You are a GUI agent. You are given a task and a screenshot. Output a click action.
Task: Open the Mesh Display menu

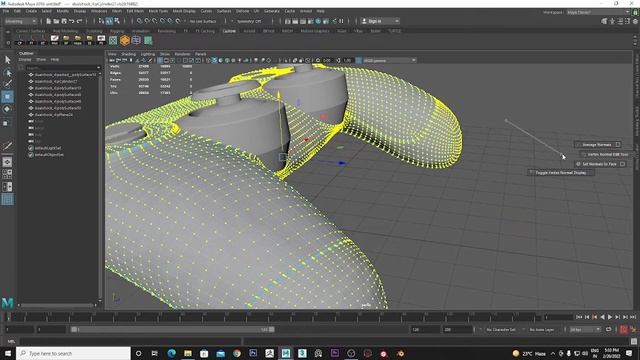184,11
